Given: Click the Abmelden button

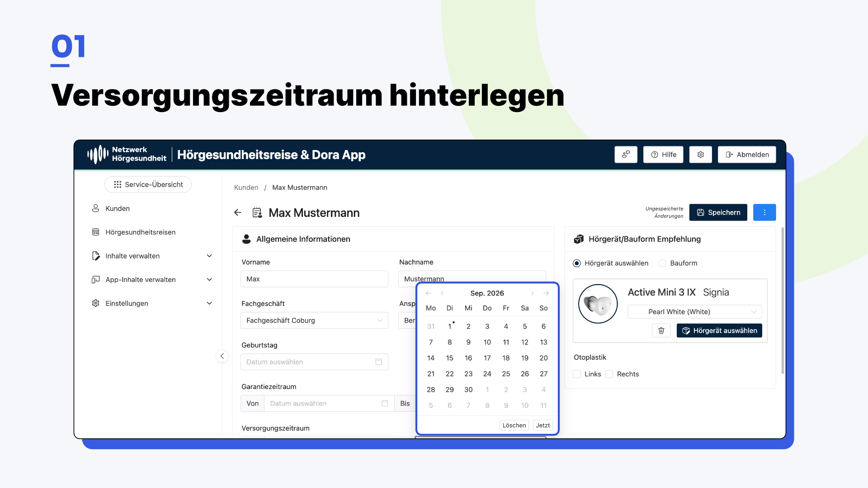Looking at the screenshot, I should point(747,155).
